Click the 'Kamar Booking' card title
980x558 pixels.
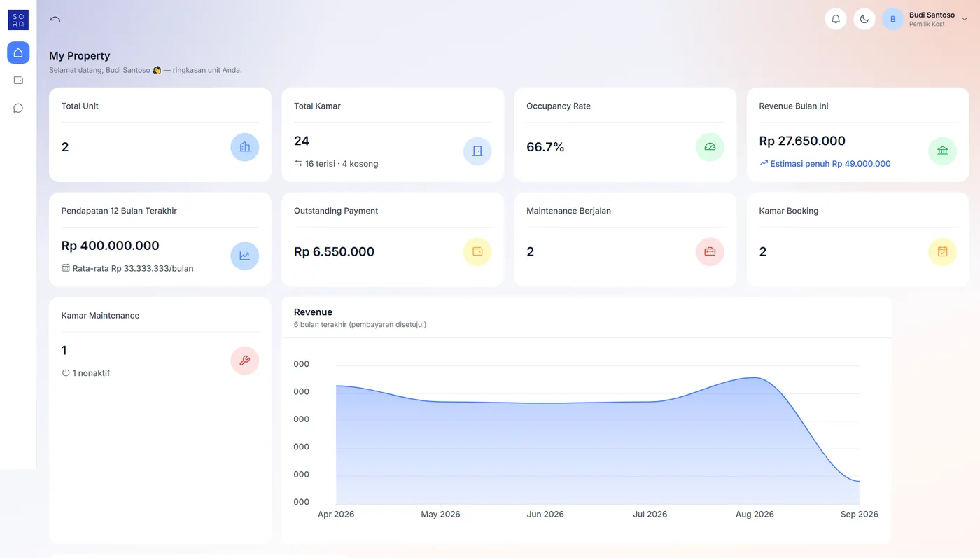click(x=789, y=211)
